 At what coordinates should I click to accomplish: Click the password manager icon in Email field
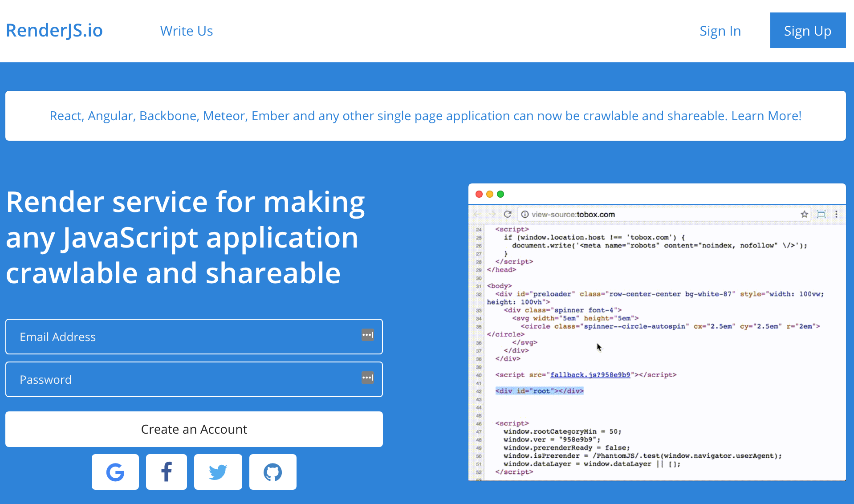367,335
